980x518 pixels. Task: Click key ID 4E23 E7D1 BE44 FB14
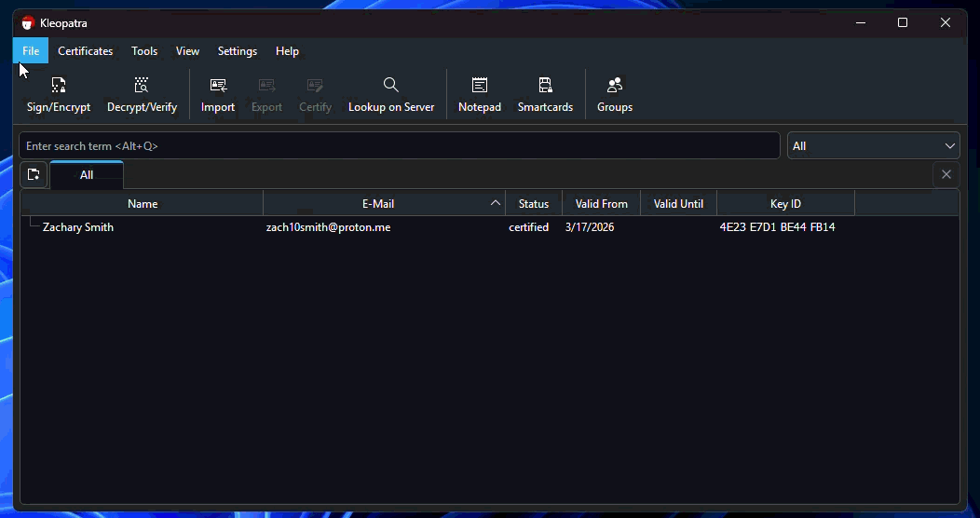click(x=778, y=226)
